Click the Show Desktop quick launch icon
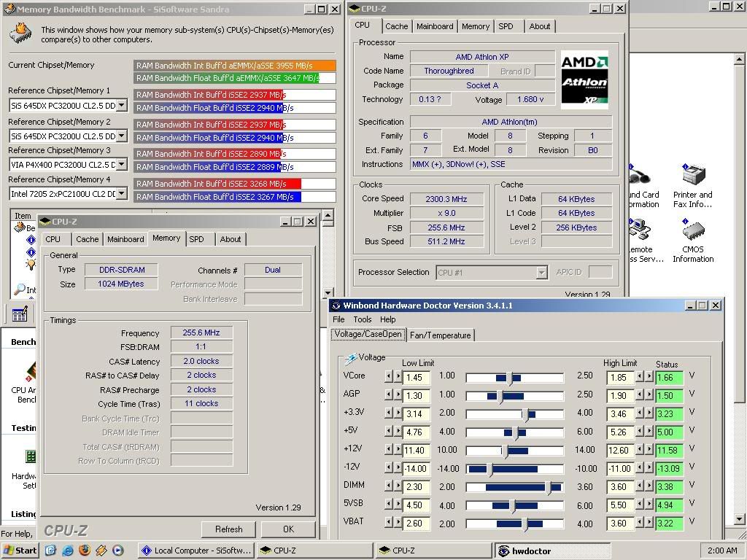 tap(51, 551)
